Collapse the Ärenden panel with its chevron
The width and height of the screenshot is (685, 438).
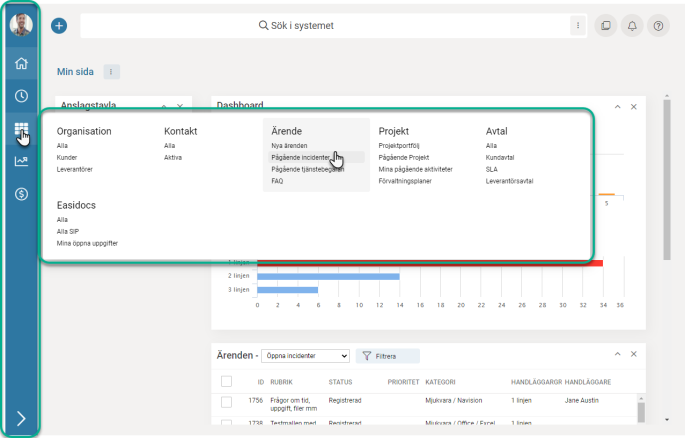[617, 355]
